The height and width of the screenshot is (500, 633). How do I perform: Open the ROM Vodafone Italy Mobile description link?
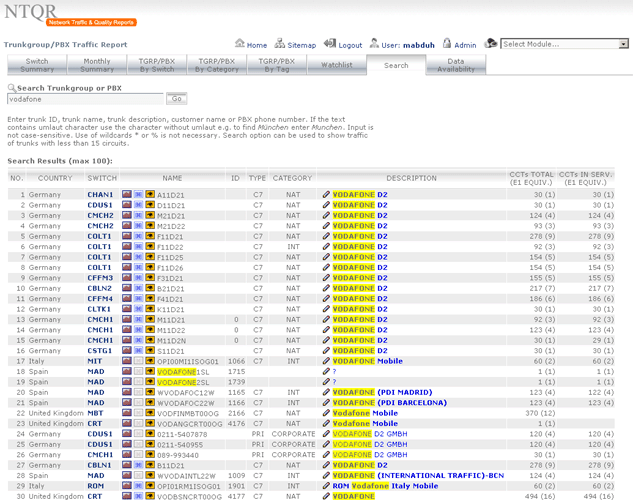tap(385, 486)
